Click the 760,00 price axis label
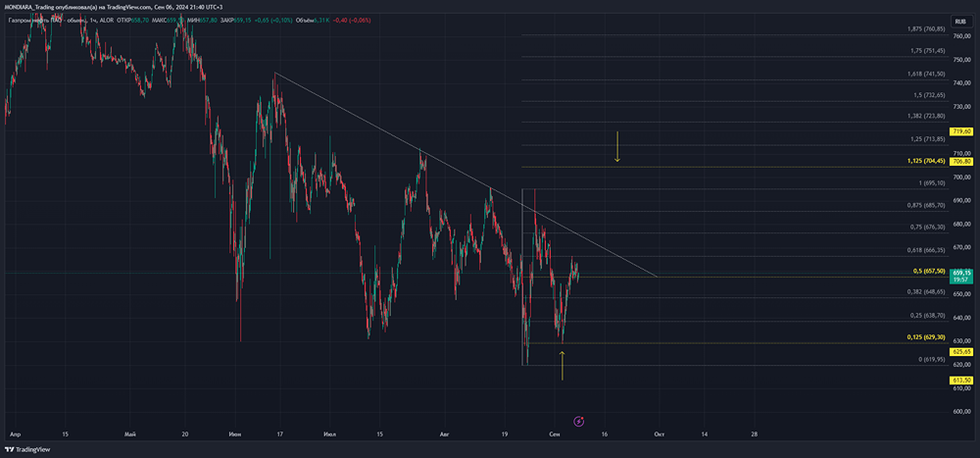The image size is (980, 458). (961, 35)
